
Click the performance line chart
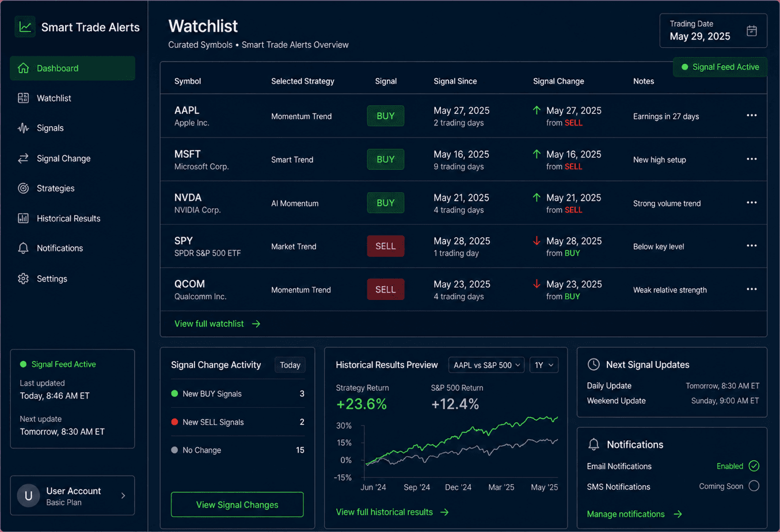(461, 447)
